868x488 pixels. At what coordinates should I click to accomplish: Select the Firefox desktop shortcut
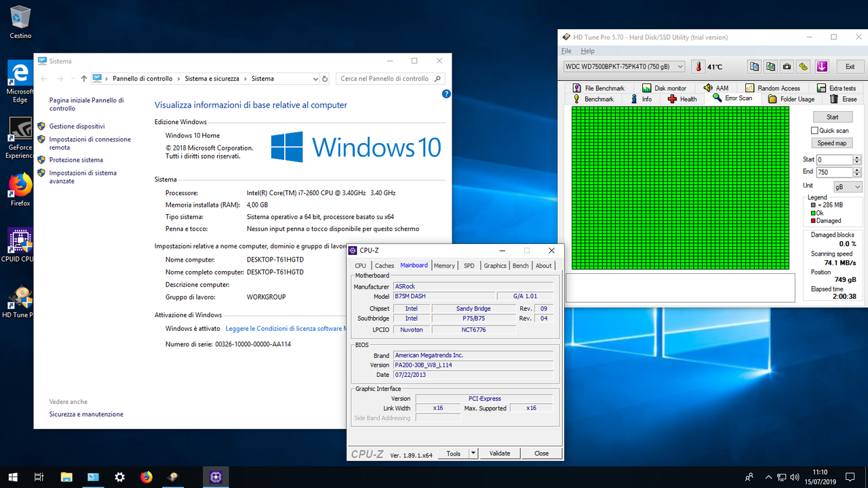click(x=20, y=190)
